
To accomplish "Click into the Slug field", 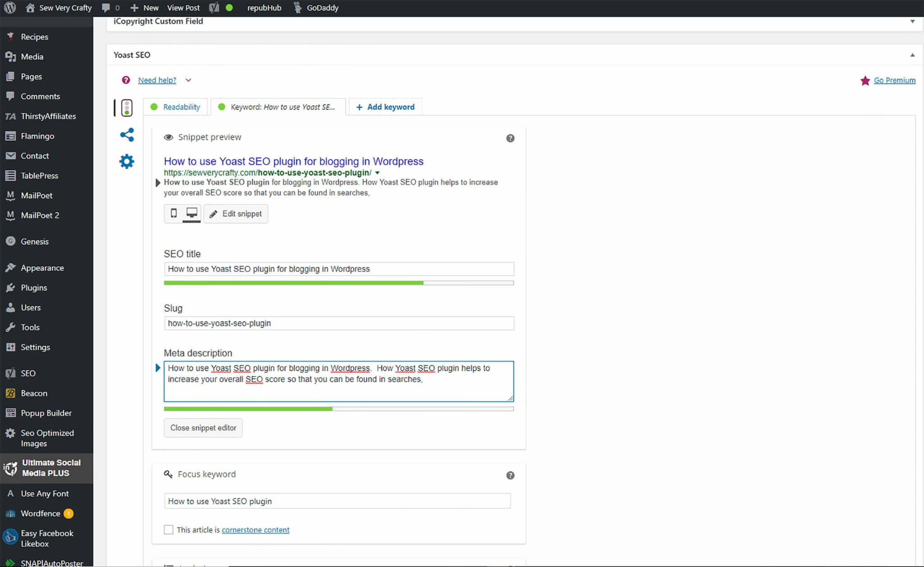I will (x=339, y=323).
